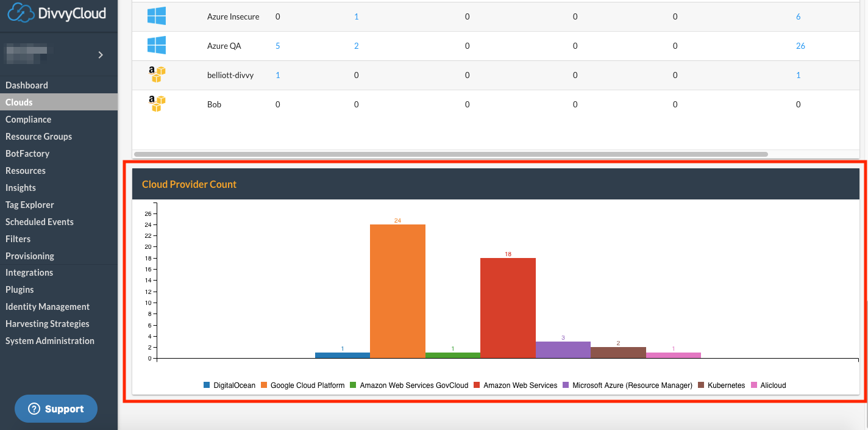Go to Filters page

(x=18, y=239)
